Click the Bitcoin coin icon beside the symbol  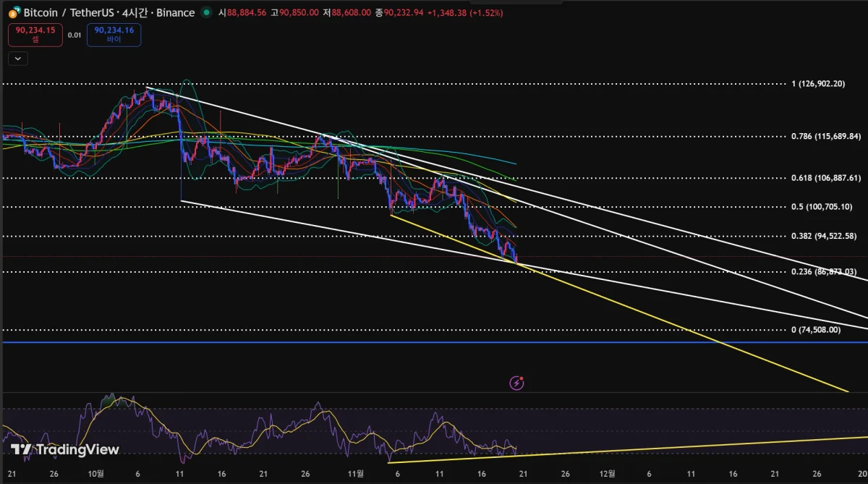(x=13, y=12)
